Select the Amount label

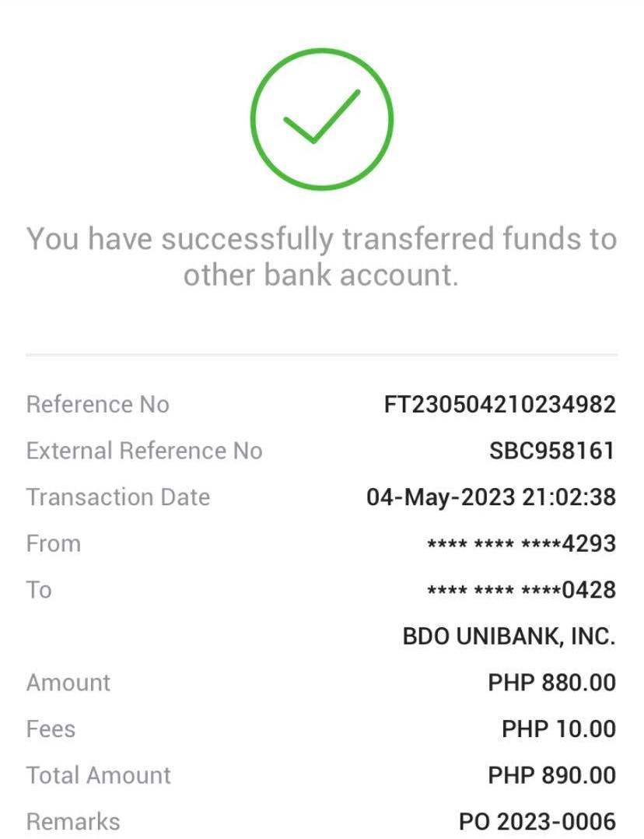(x=68, y=683)
